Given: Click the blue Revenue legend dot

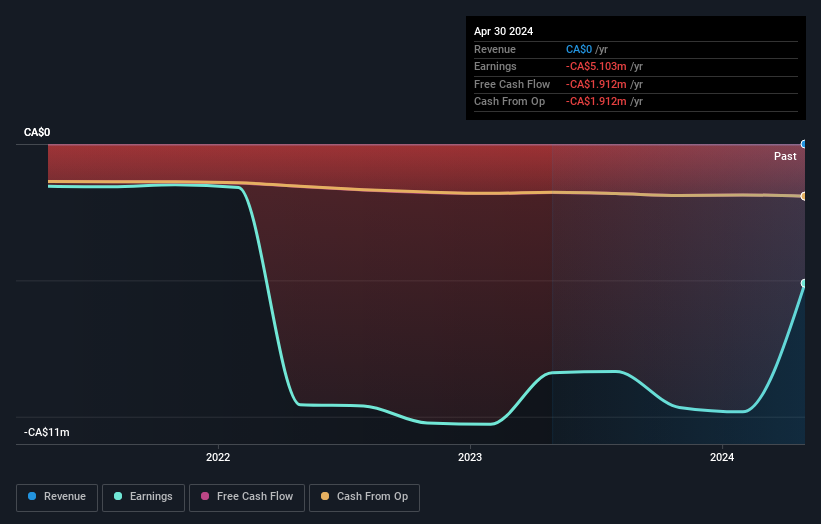Looking at the screenshot, I should (32, 496).
